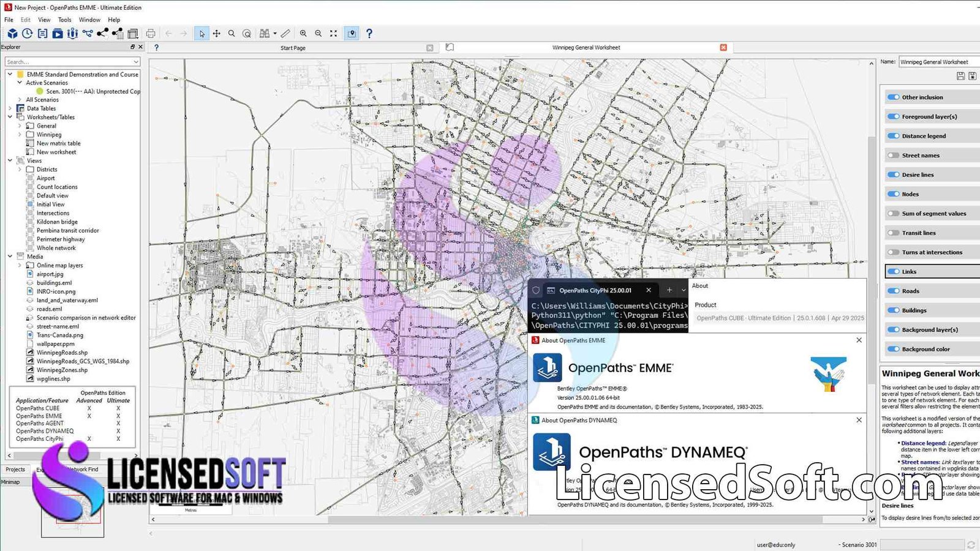Collapse the EMME Standard Demonstration project node

click(x=10, y=74)
